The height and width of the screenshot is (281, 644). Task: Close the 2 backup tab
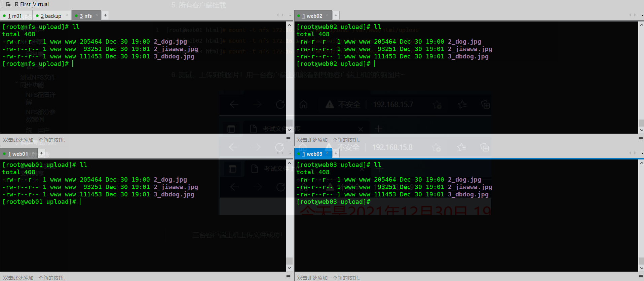tap(67, 15)
